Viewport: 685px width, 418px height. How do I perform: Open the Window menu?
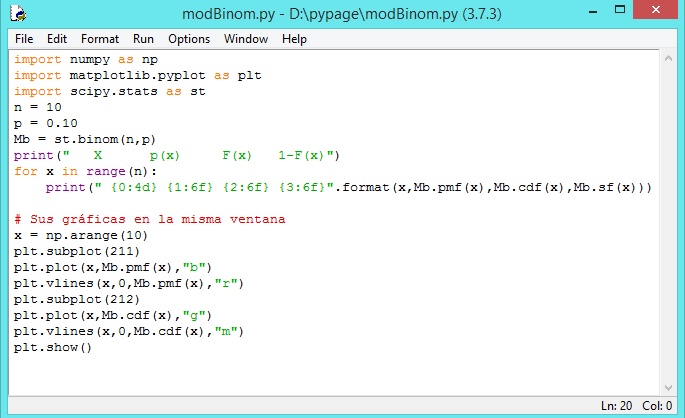(x=246, y=39)
